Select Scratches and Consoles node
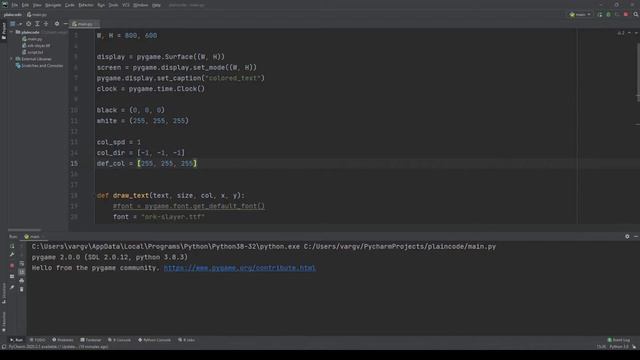640x360 pixels. [x=39, y=65]
